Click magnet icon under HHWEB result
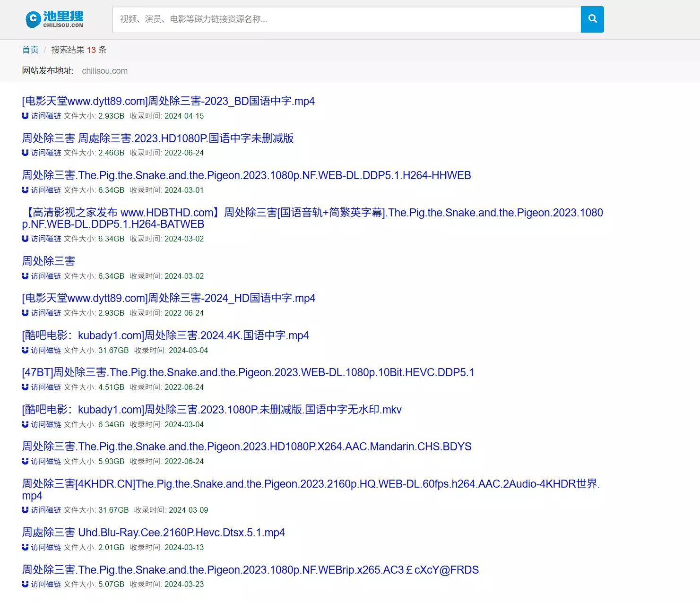 [25, 190]
